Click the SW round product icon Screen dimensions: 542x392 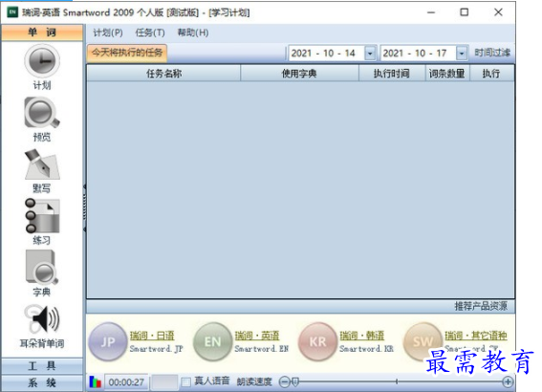(x=423, y=341)
